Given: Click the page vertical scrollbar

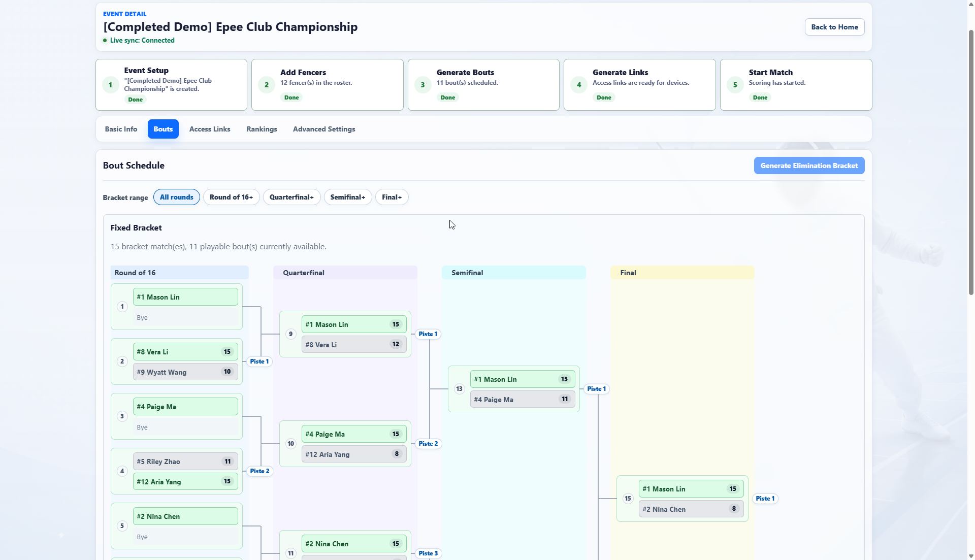Looking at the screenshot, I should pyautogui.click(x=971, y=162).
